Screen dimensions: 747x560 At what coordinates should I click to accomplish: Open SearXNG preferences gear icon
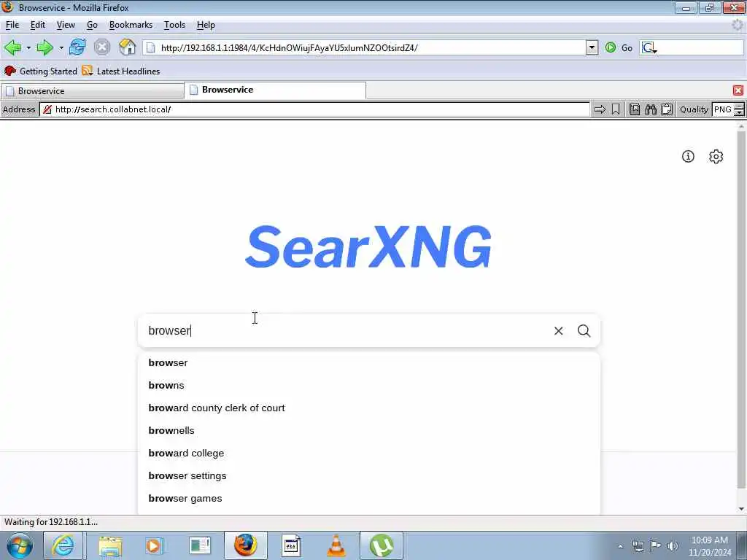pyautogui.click(x=716, y=156)
